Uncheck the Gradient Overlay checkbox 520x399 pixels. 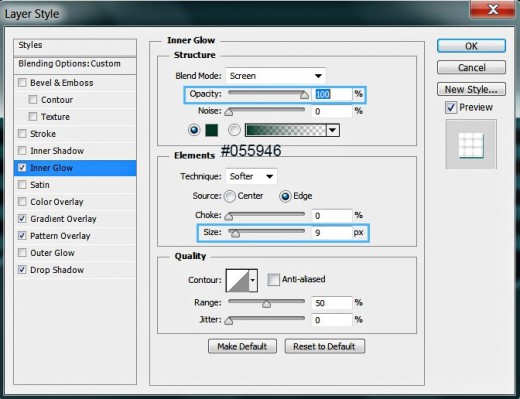(22, 219)
